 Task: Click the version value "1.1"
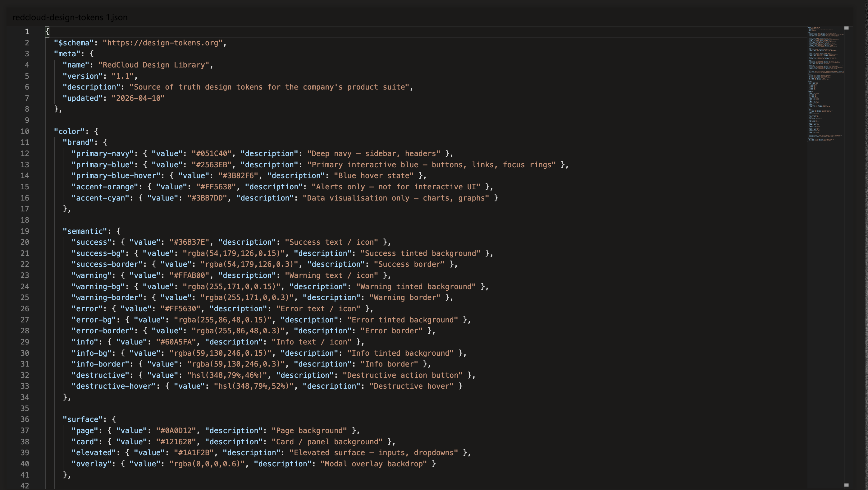[x=123, y=76]
